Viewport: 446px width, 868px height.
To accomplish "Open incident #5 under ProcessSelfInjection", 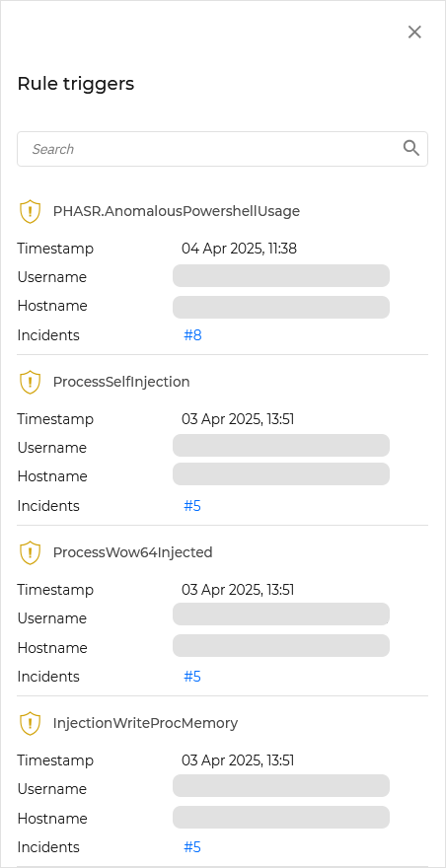I will point(192,506).
